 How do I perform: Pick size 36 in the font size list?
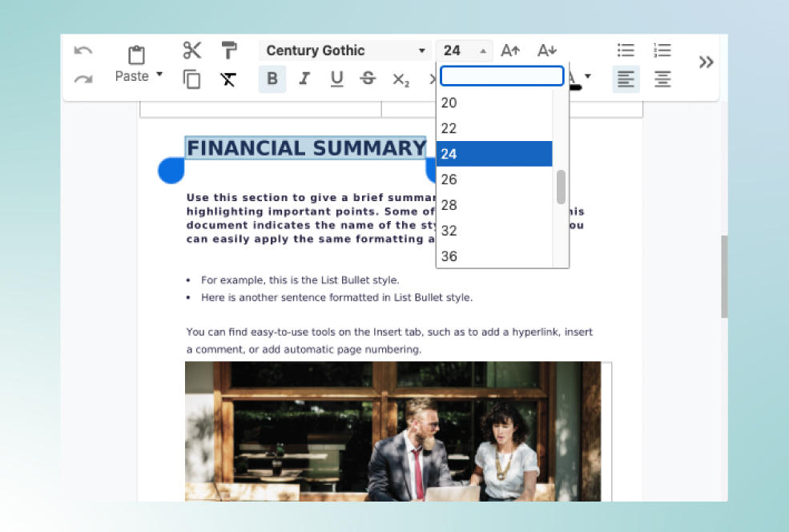point(494,256)
